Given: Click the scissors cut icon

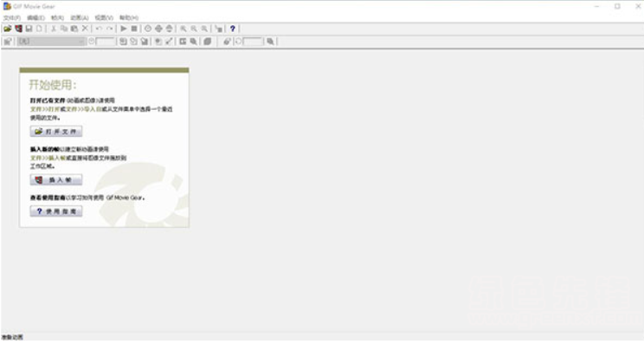Looking at the screenshot, I should pos(54,29).
